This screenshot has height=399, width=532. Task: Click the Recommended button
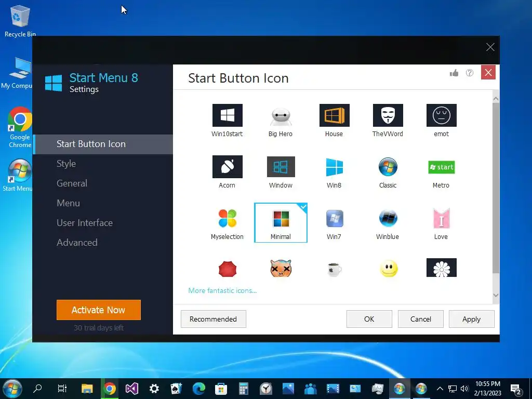coord(214,319)
